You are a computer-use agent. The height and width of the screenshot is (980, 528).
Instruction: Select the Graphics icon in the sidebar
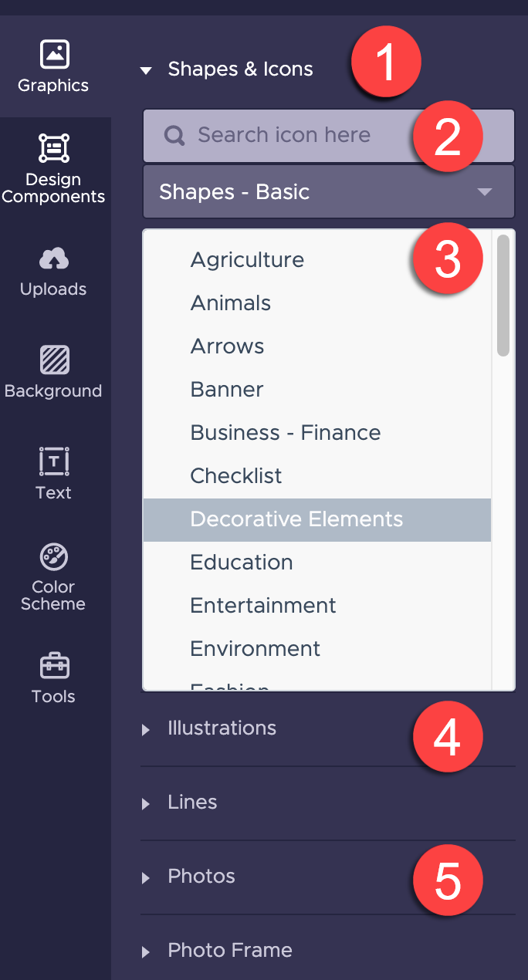coord(53,54)
